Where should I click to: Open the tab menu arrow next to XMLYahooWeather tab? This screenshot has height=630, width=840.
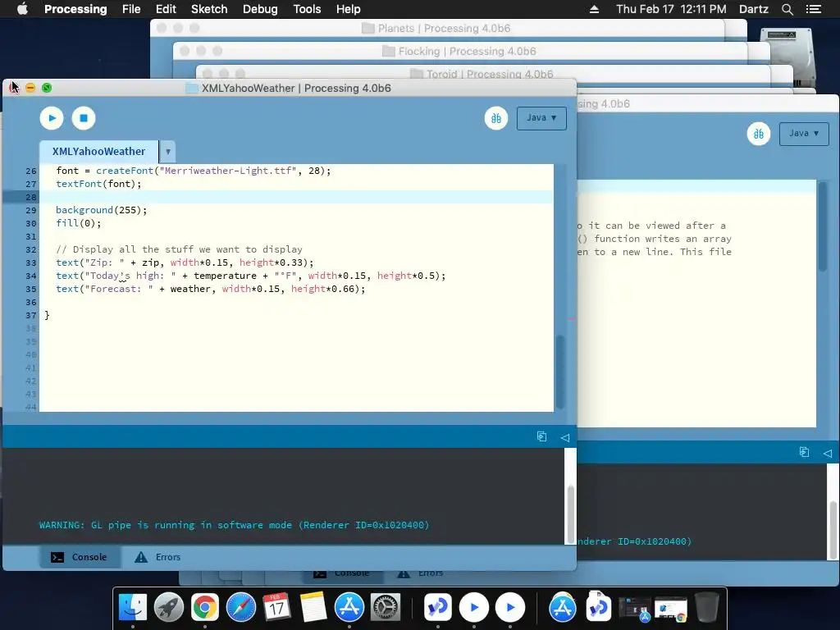[167, 152]
